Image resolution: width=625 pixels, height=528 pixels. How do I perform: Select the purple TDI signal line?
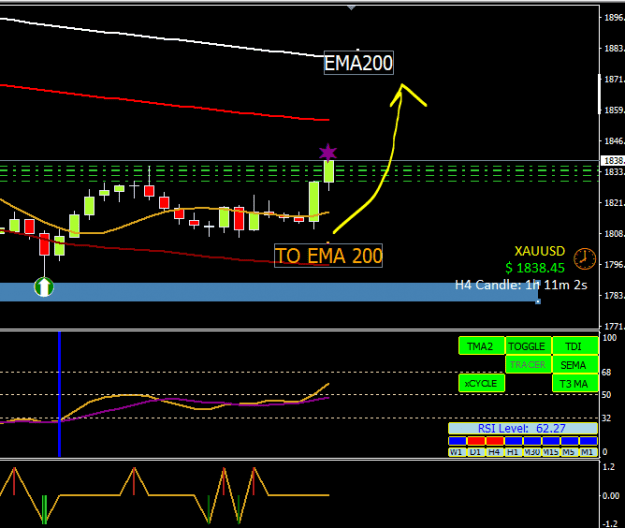(165, 402)
